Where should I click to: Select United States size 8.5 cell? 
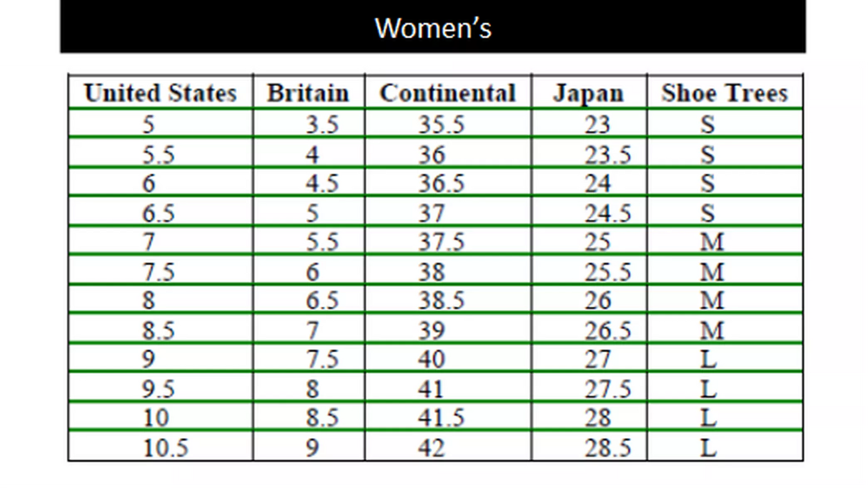point(159,330)
